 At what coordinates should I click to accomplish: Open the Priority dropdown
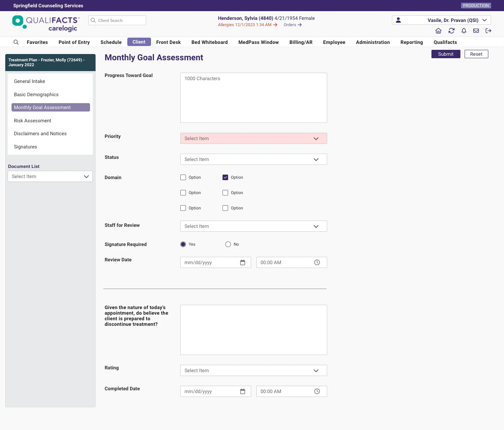pos(253,138)
